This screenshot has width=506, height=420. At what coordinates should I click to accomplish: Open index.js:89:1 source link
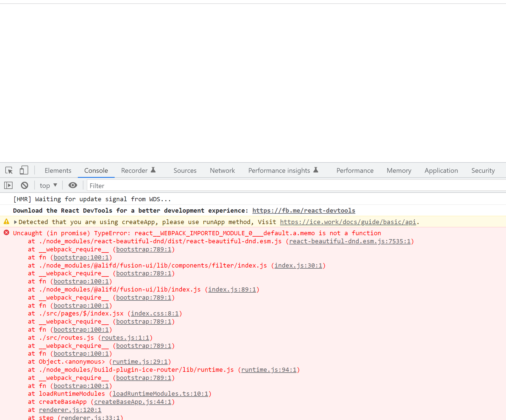232,290
